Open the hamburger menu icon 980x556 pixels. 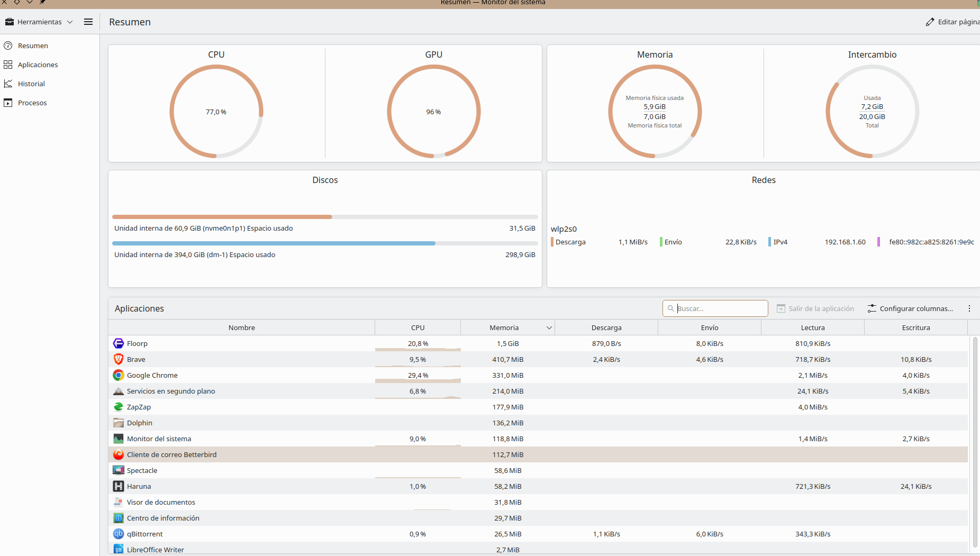point(88,22)
